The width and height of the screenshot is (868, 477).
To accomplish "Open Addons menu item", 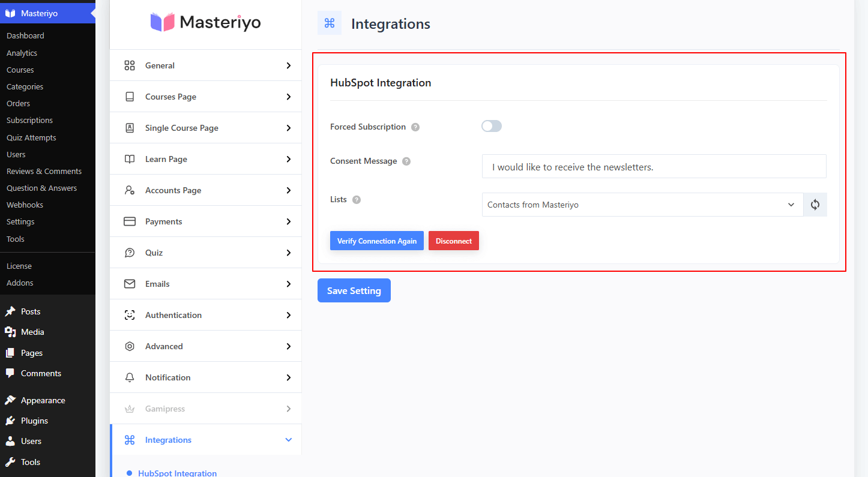I will tap(20, 283).
